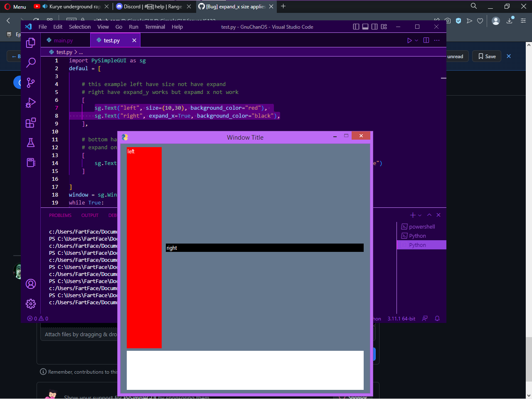The height and width of the screenshot is (399, 532).
Task: Select the powershell terminal in the list
Action: pos(421,227)
